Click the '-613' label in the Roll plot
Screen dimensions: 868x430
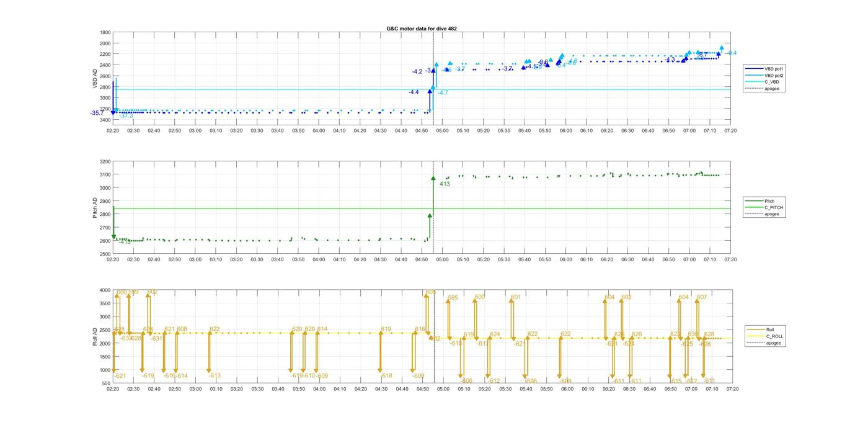[215, 375]
